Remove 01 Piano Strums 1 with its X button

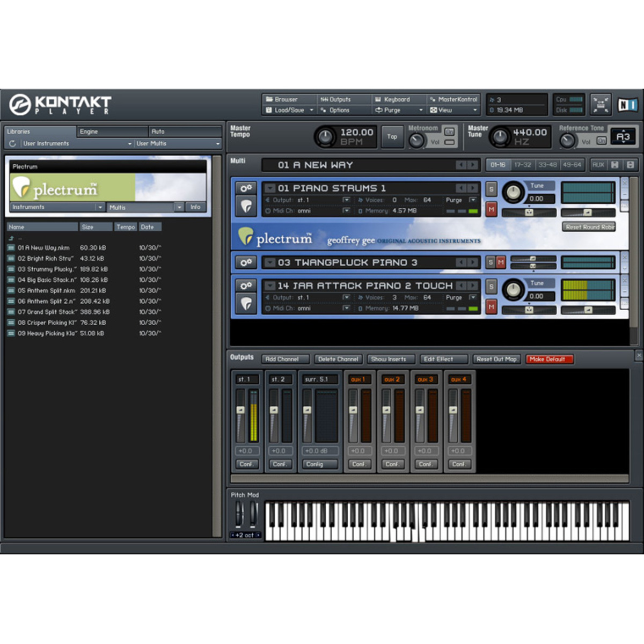625,184
